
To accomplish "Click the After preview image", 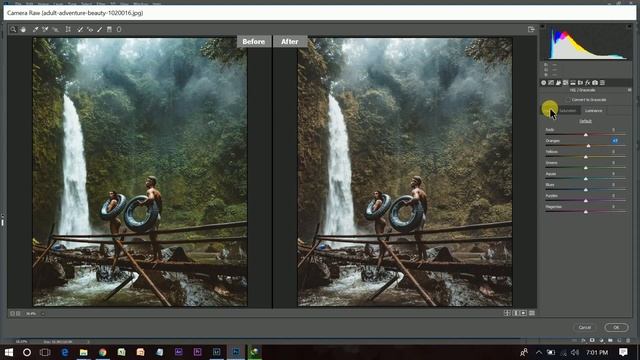I will coord(404,172).
